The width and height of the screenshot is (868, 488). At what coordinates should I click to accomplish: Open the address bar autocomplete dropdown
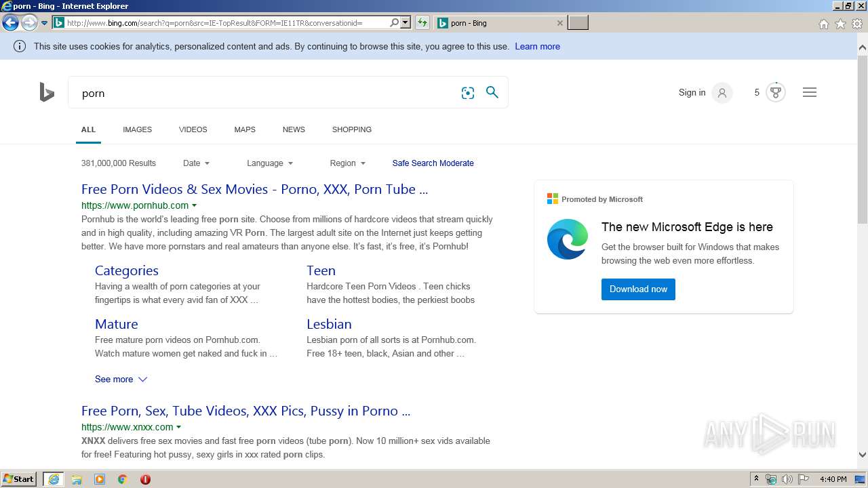pyautogui.click(x=406, y=23)
